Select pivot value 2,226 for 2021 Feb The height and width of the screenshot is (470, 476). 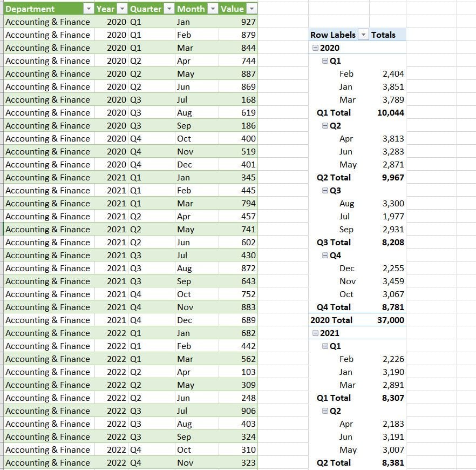[387, 359]
